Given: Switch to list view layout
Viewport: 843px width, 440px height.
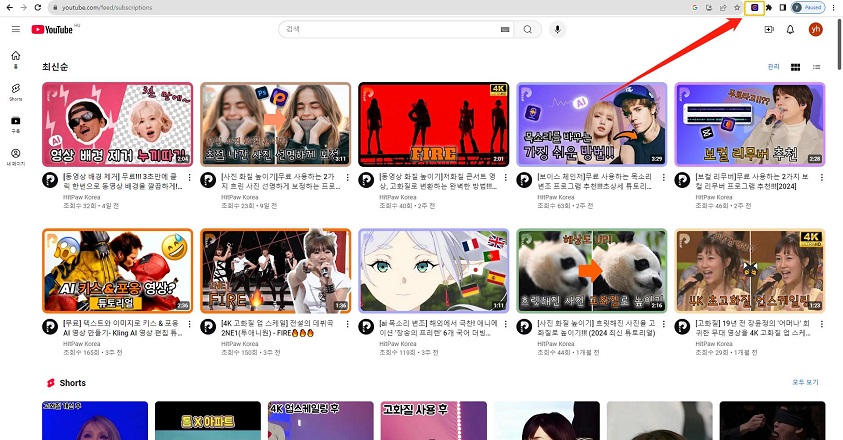Looking at the screenshot, I should pos(817,67).
